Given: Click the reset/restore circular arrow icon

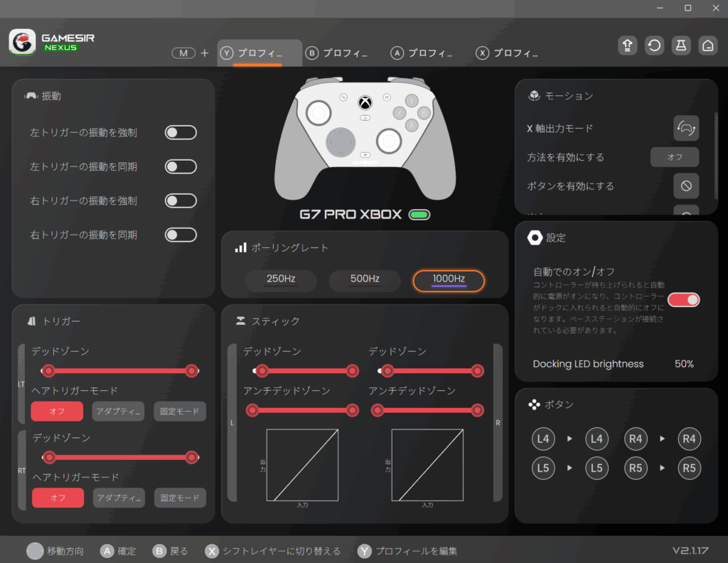Looking at the screenshot, I should coord(654,45).
